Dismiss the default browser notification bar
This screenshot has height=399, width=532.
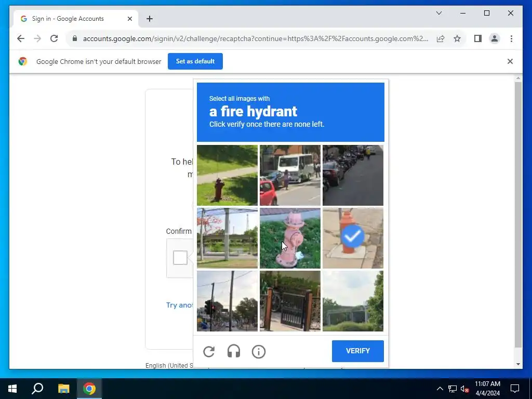coord(510,61)
